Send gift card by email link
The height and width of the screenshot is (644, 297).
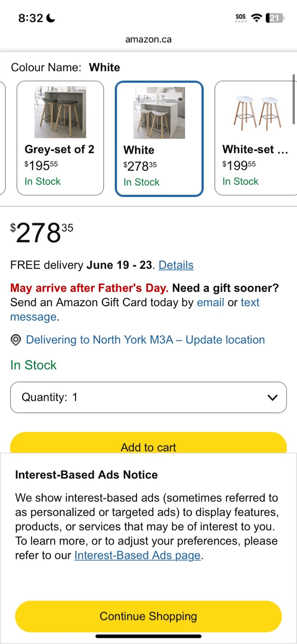coord(210,302)
